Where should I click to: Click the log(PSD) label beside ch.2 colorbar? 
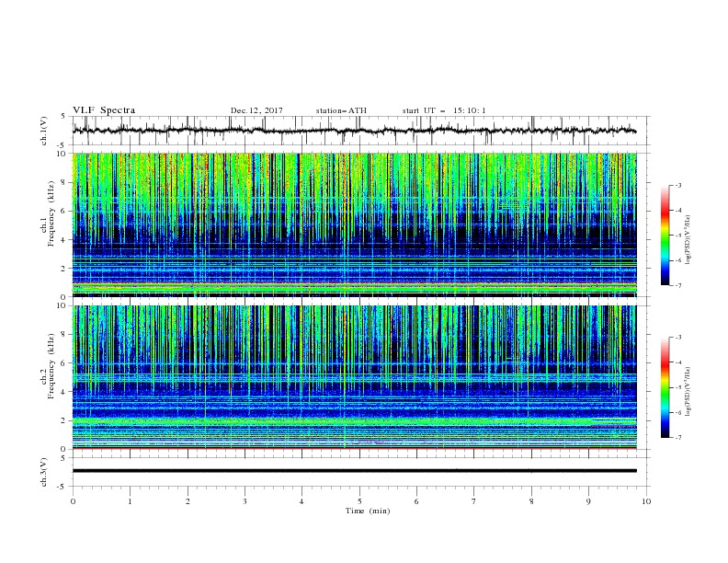tap(688, 391)
